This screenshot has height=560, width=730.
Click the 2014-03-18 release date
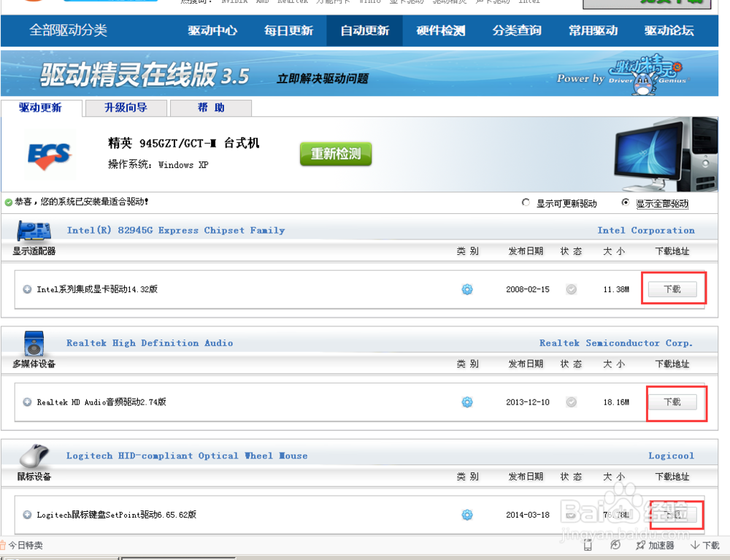[x=528, y=515]
